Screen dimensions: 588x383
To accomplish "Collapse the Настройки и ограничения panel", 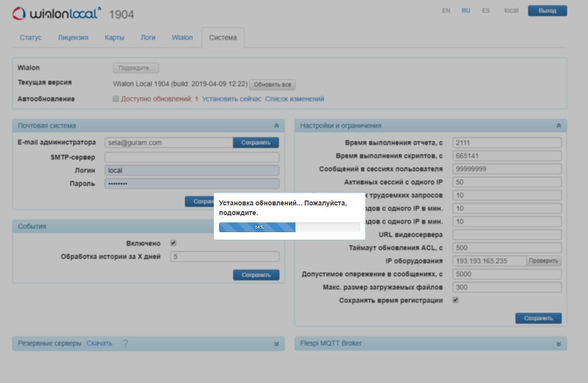I will (558, 125).
